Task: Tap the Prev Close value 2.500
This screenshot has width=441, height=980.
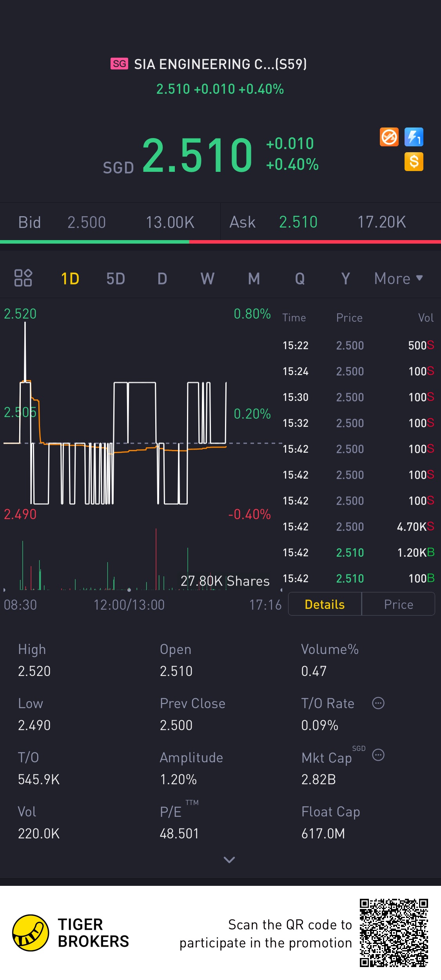Action: [176, 725]
